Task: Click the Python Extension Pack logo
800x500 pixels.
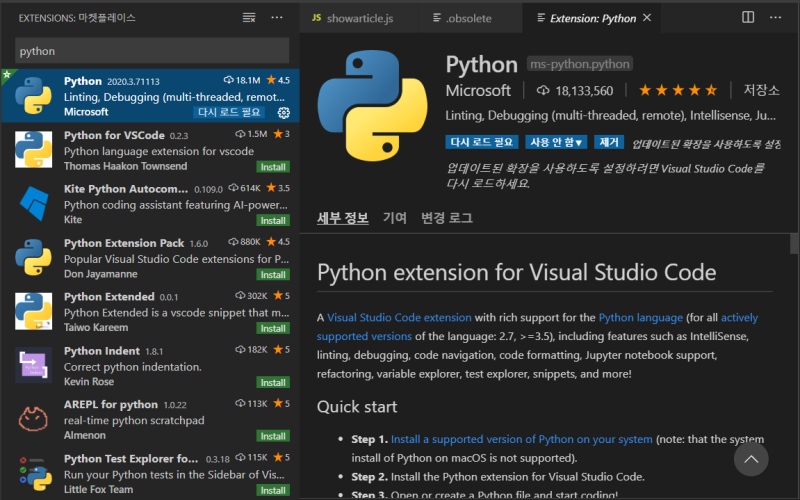Action: (x=34, y=257)
